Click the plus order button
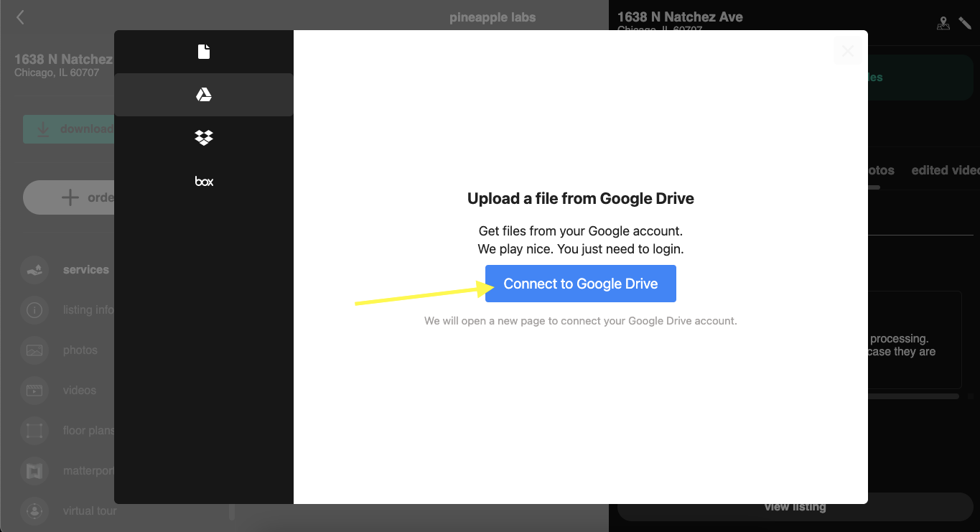 (x=69, y=197)
